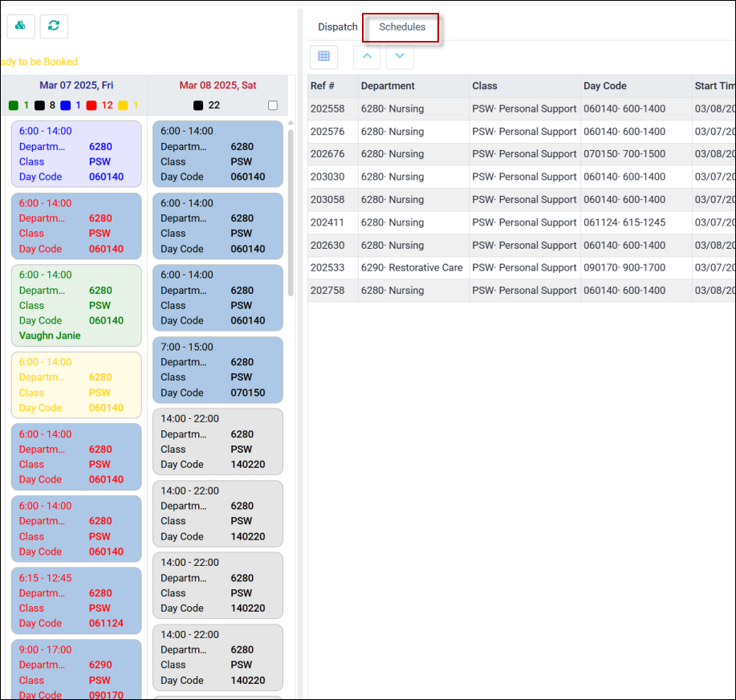The image size is (736, 700).
Task: Select the row with Ref # 202758
Action: click(522, 291)
